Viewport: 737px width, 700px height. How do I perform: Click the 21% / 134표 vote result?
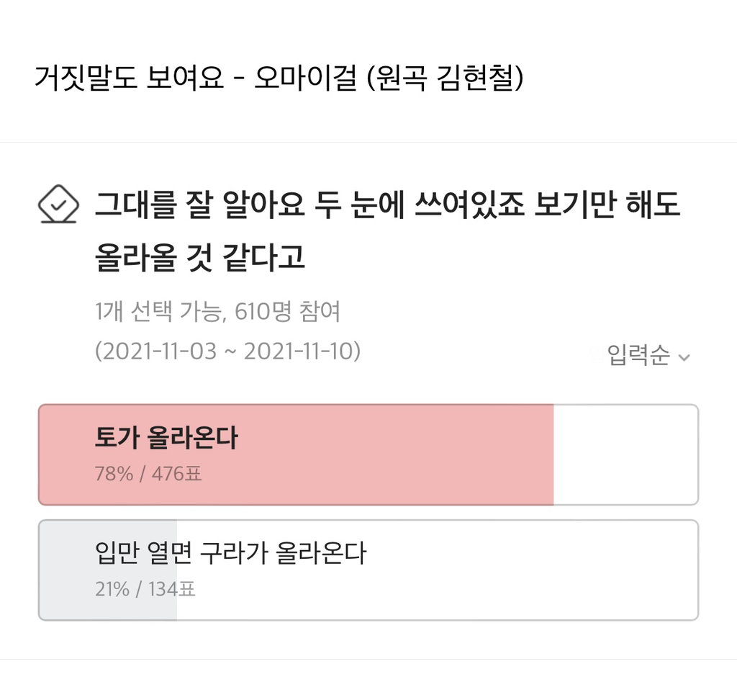145,590
